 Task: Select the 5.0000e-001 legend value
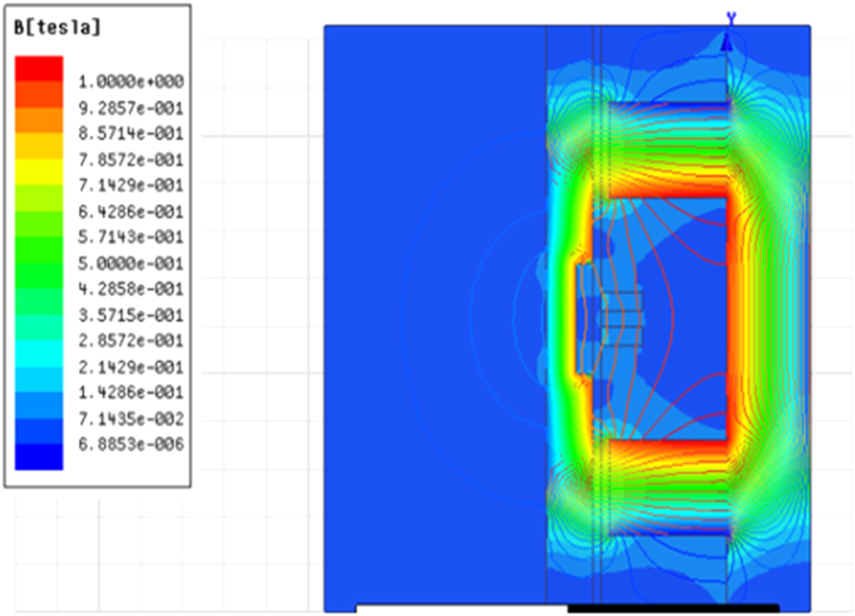pos(131,263)
